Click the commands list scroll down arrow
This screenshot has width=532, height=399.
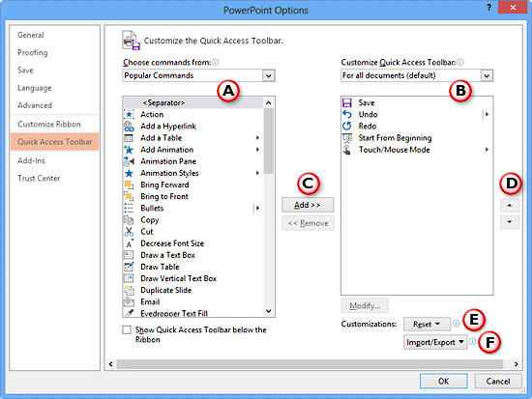(268, 311)
